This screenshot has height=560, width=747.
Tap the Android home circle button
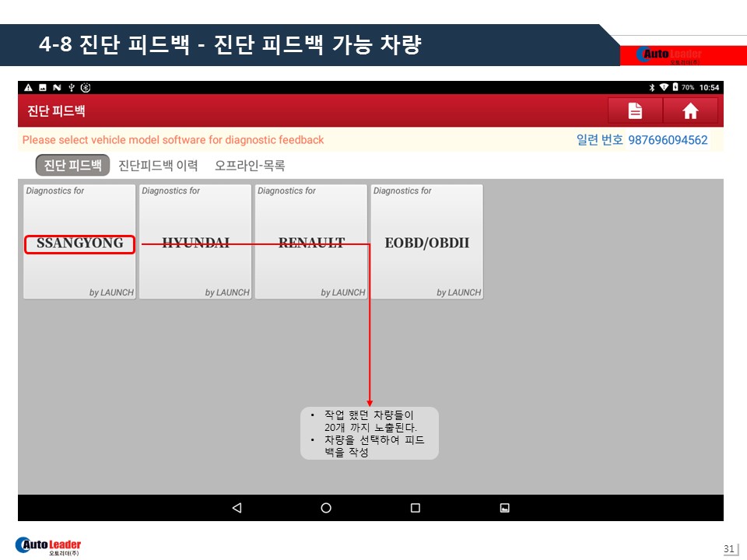pos(326,508)
